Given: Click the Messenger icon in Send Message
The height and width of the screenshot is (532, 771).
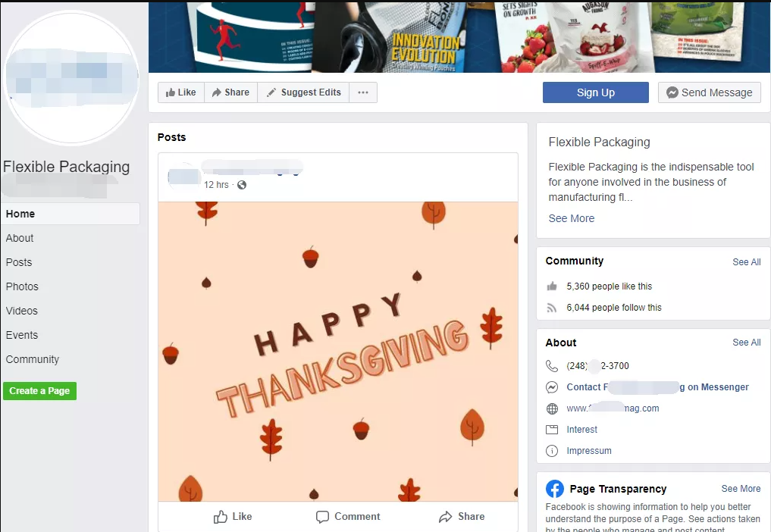Looking at the screenshot, I should click(x=672, y=92).
